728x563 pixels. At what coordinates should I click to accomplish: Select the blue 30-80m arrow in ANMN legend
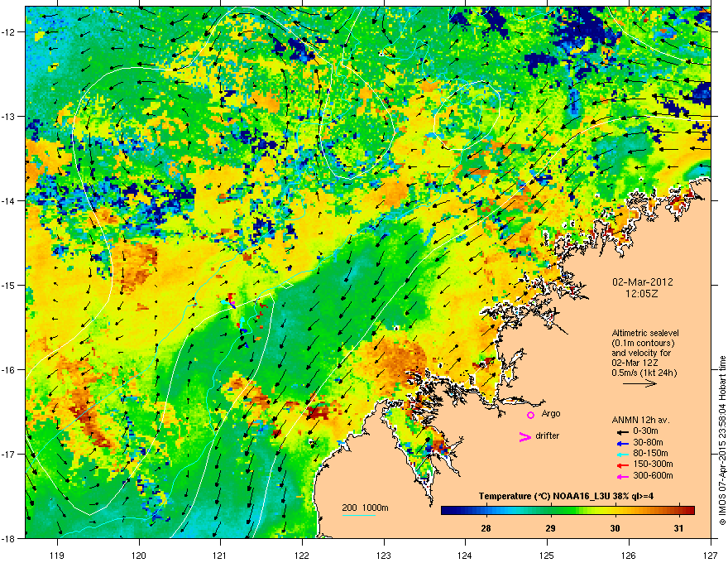coord(622,443)
